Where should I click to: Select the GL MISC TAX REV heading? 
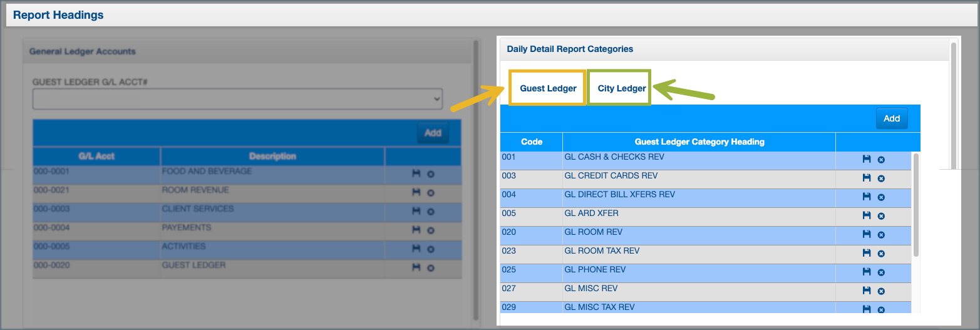(x=699, y=307)
